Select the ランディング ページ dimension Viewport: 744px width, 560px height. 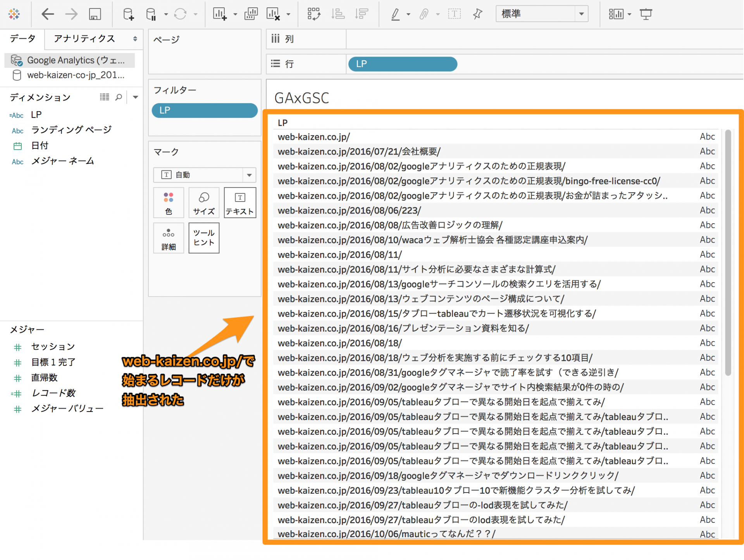click(x=71, y=130)
